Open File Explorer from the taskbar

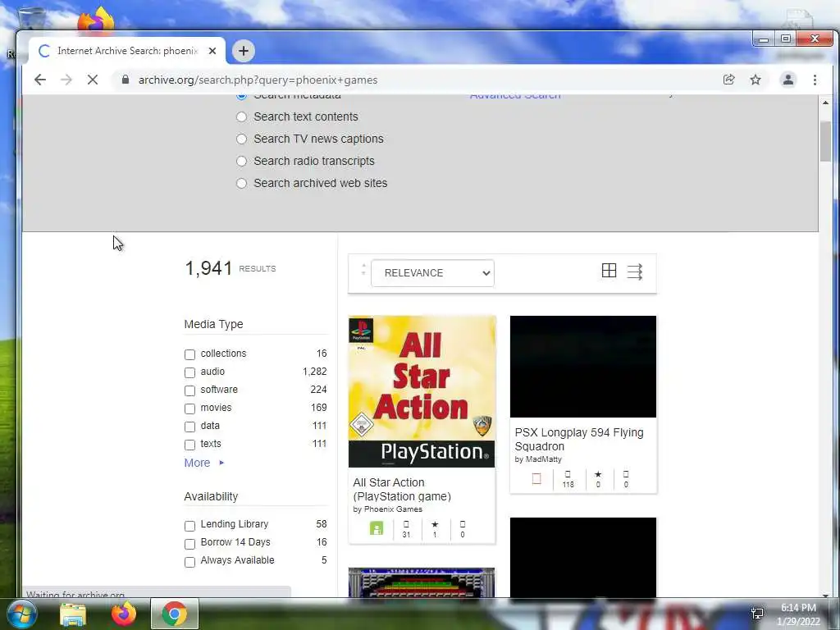tap(73, 614)
